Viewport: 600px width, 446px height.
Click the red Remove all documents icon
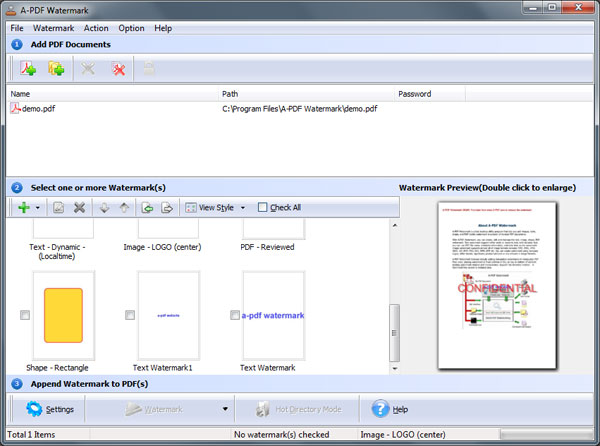(x=118, y=69)
